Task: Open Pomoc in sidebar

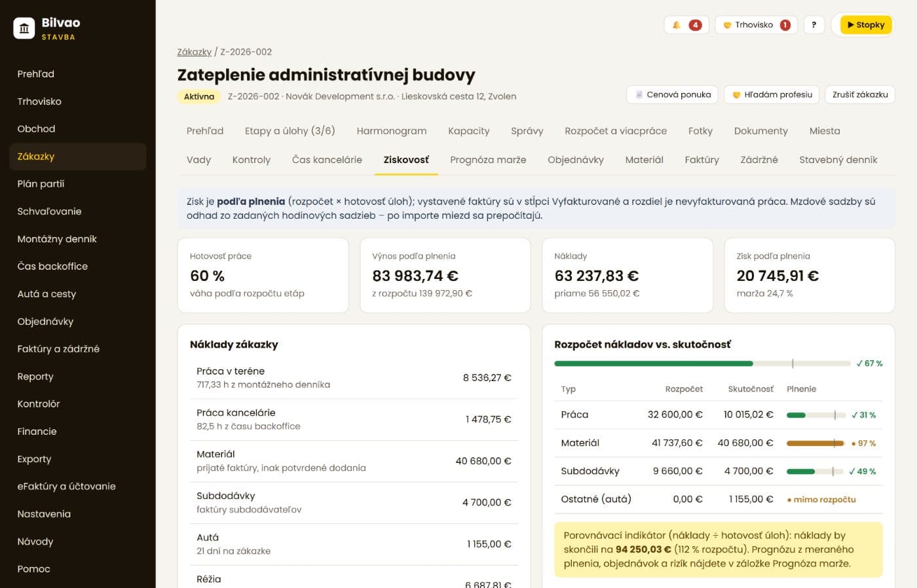Action: pyautogui.click(x=77, y=569)
